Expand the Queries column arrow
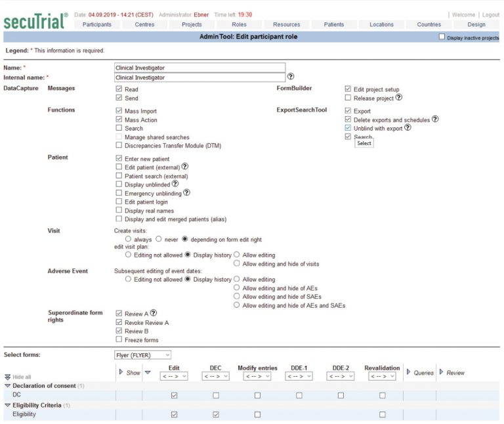This screenshot has height=424, width=504. tap(408, 372)
